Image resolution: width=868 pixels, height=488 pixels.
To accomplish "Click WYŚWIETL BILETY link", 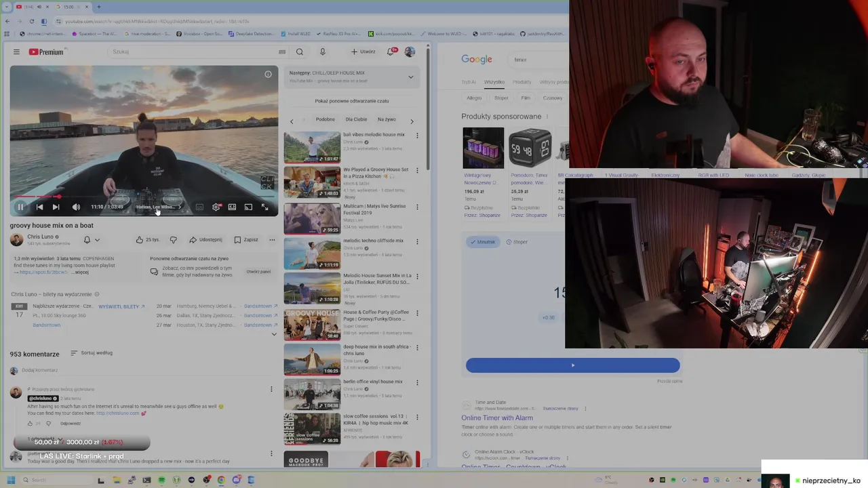I will click(x=121, y=306).
